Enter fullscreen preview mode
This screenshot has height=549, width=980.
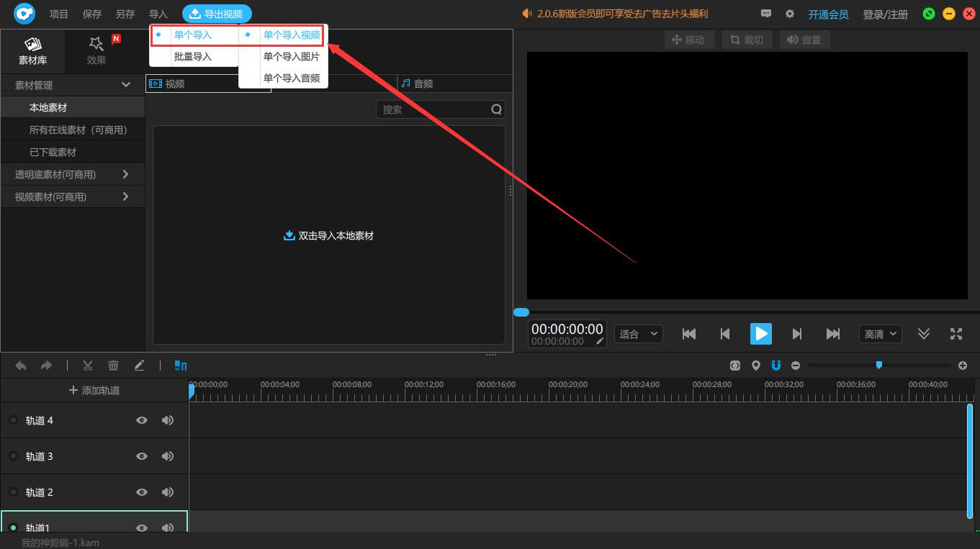point(956,334)
